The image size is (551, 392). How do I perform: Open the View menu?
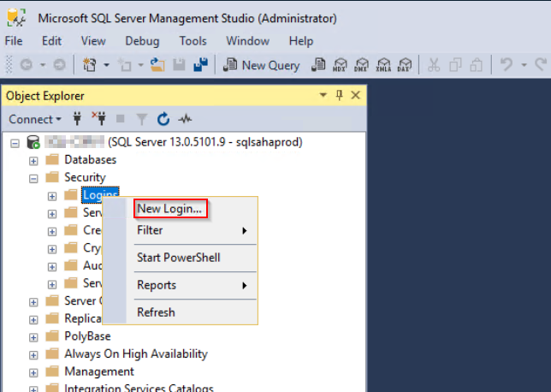93,41
